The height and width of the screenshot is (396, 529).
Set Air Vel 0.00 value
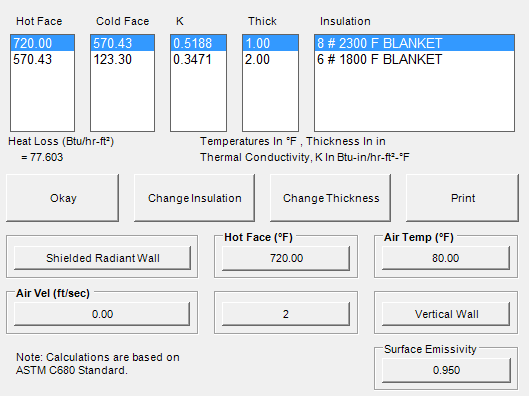click(x=102, y=314)
